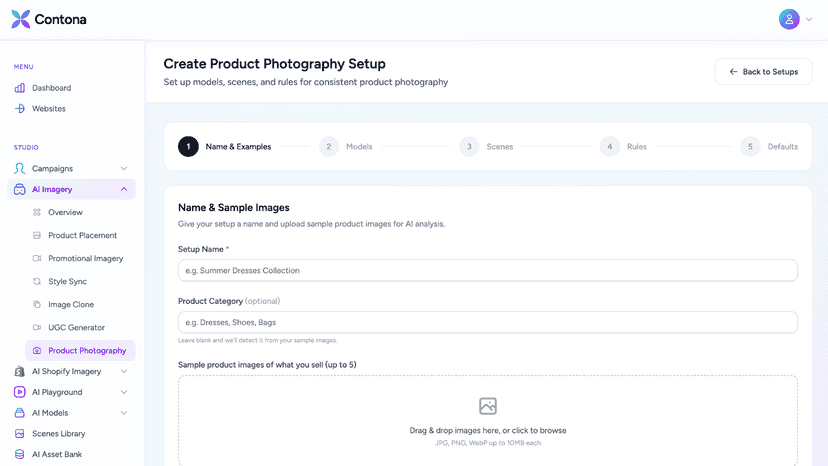Select Product Photography in the sidebar

point(80,350)
